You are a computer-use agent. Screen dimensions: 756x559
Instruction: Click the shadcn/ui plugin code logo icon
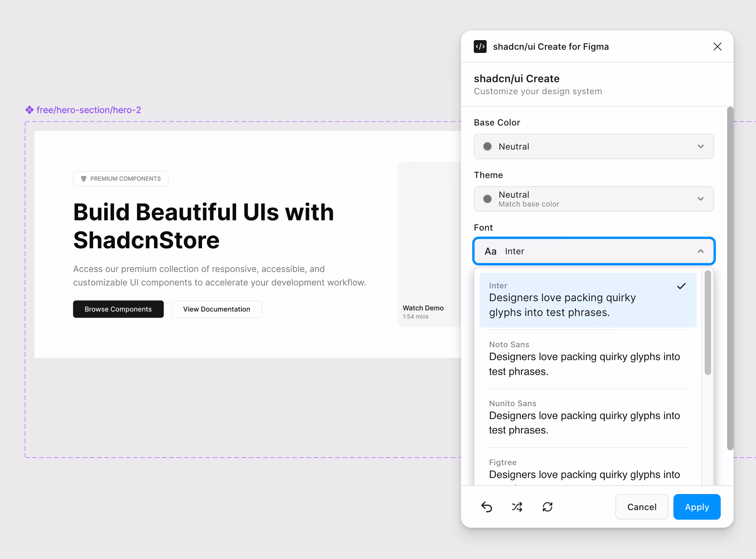480,47
